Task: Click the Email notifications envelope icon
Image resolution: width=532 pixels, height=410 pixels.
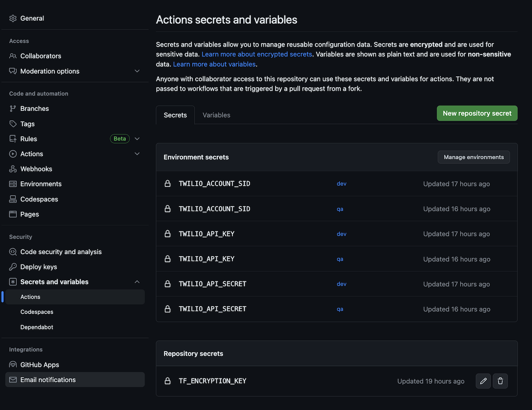Action: pyautogui.click(x=13, y=380)
